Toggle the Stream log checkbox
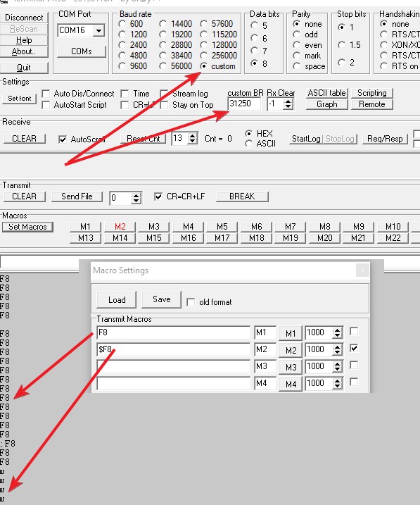Viewport: 420px width, 505px height. click(x=164, y=94)
